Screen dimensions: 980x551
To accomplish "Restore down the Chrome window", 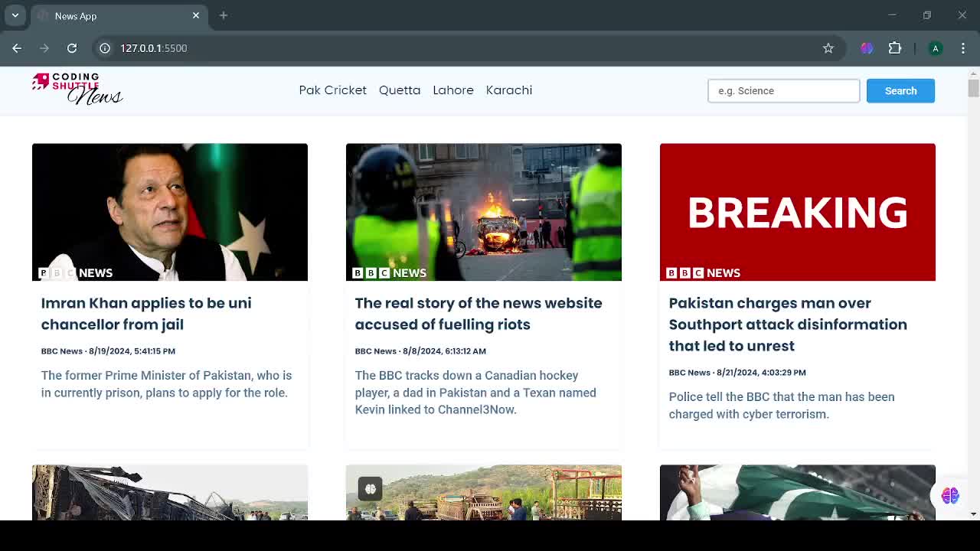I will coord(927,15).
